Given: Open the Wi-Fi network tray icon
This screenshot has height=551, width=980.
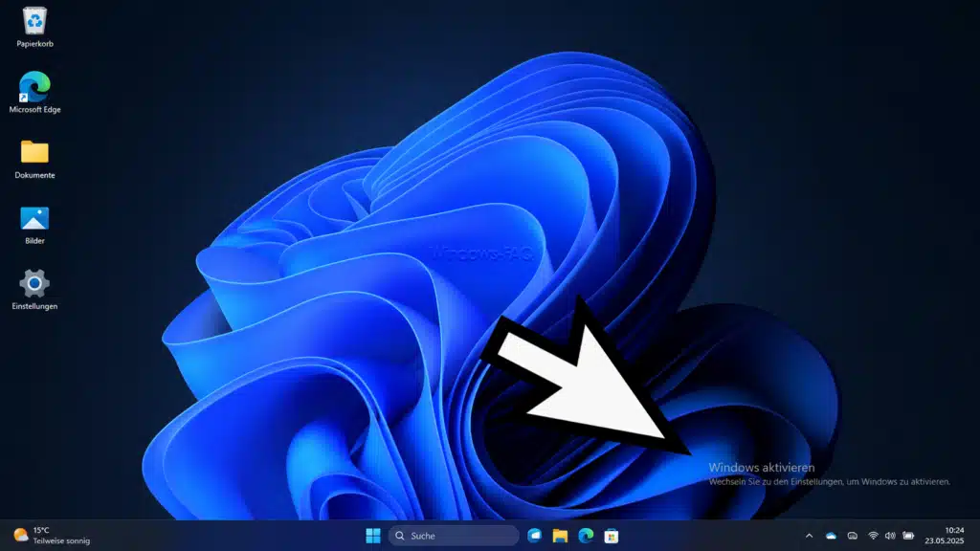Looking at the screenshot, I should [x=873, y=536].
